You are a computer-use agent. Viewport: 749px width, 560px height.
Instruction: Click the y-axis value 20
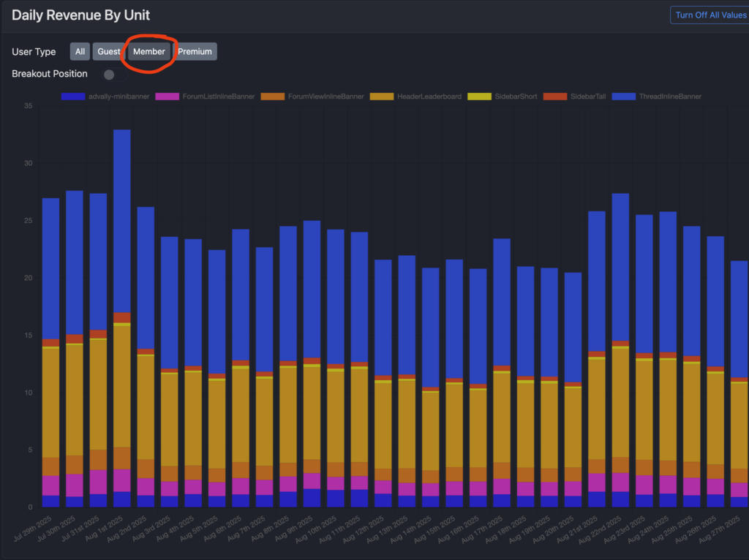click(x=29, y=278)
